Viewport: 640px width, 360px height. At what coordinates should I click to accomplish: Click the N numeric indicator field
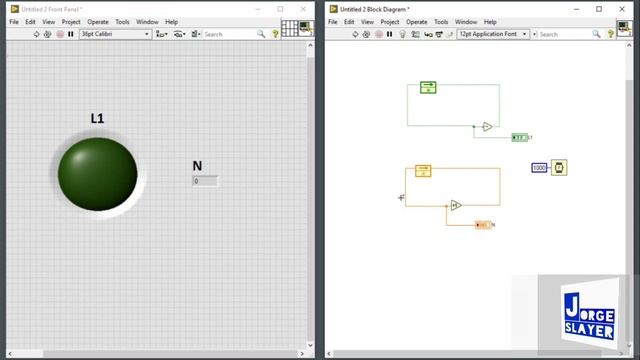point(205,181)
